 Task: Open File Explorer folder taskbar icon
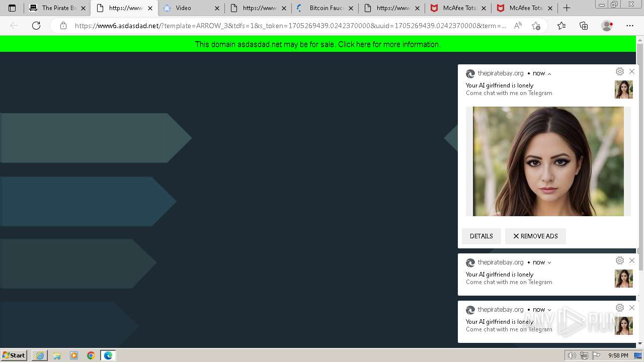[57, 355]
